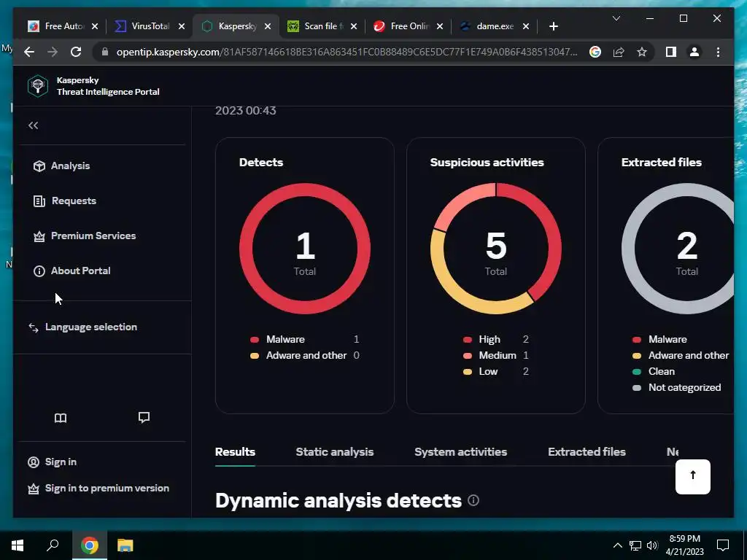Open the Windows Start menu
The width and height of the screenshot is (747, 560).
18,545
